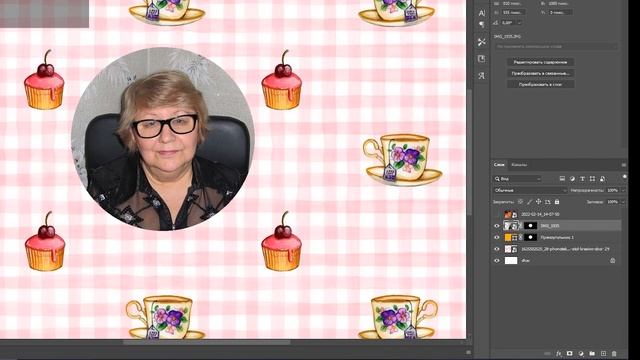This screenshot has height=360, width=640.
Task: Switch to the Слои tab
Action: click(x=499, y=164)
